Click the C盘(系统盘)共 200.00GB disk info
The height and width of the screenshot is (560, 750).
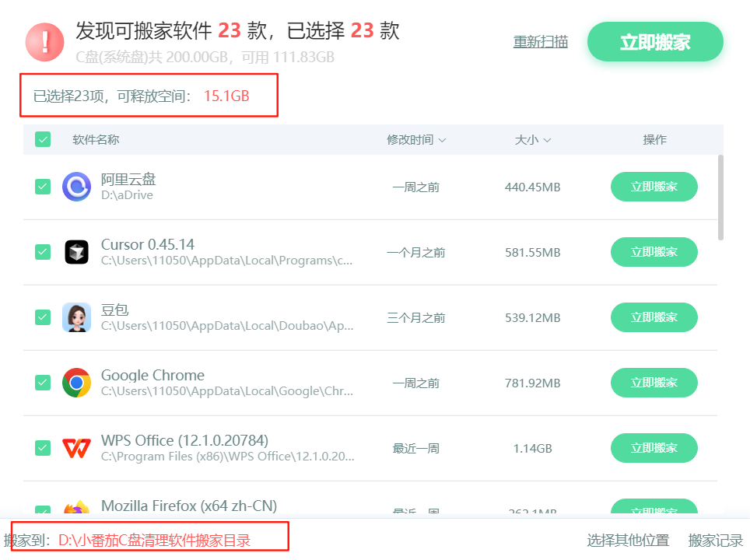tap(205, 58)
